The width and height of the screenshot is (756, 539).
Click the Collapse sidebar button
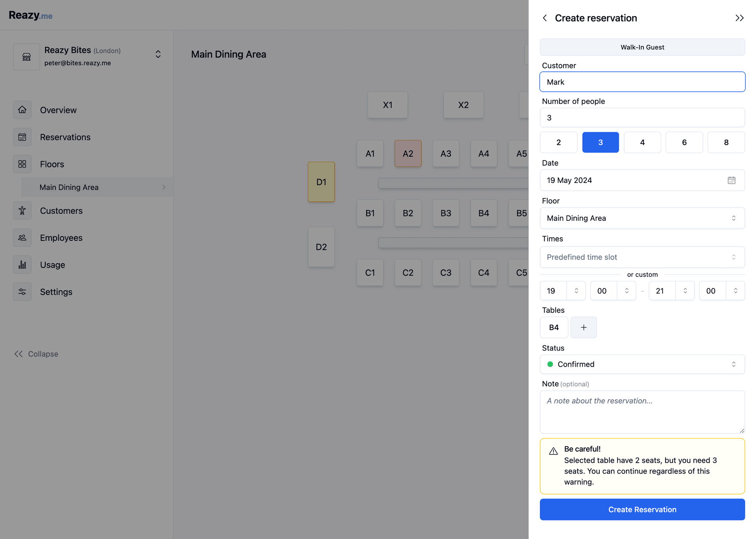tap(37, 354)
